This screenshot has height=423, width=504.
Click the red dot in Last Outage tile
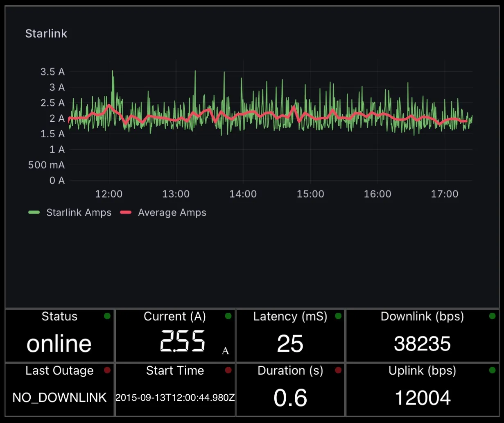click(x=107, y=370)
